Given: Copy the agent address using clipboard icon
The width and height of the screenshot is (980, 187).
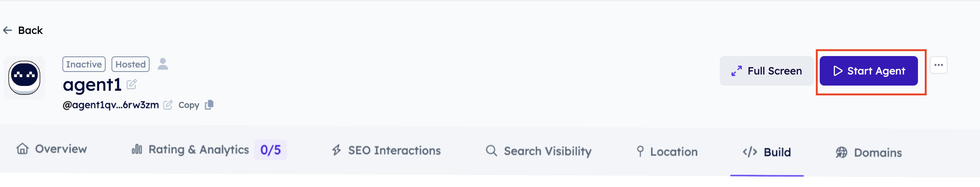Looking at the screenshot, I should coord(209,105).
